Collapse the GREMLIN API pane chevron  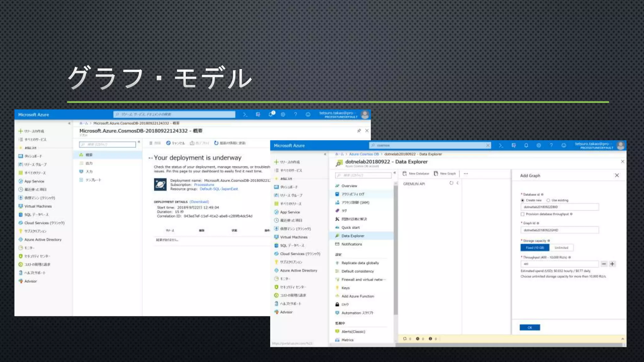[x=458, y=183]
